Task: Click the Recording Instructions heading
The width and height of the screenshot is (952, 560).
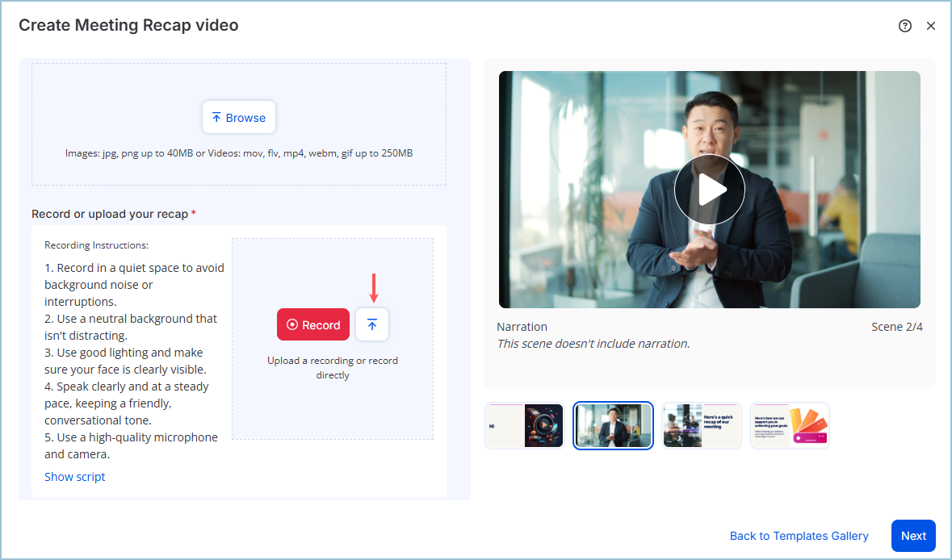Action: tap(97, 245)
